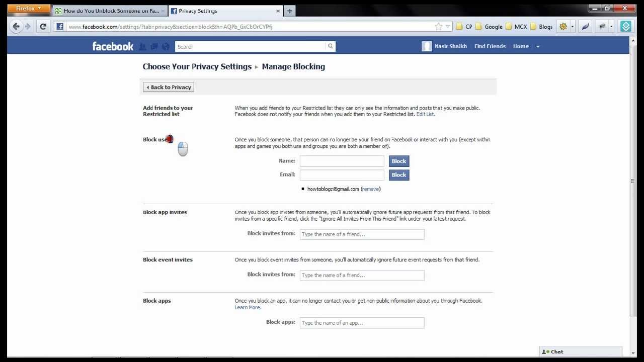Click the facebook logo in the blue header

(x=113, y=46)
